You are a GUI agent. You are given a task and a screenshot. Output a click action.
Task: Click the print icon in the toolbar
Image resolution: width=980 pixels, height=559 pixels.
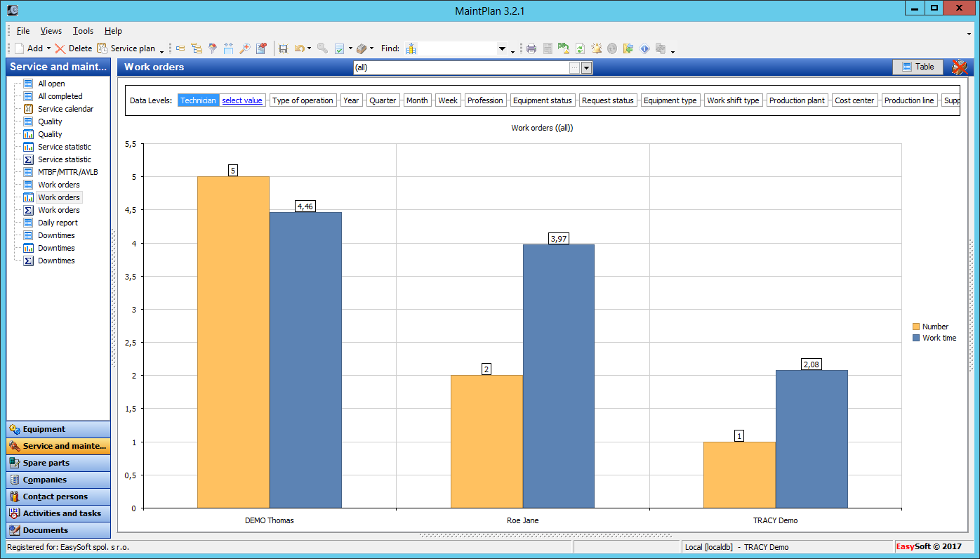point(531,48)
